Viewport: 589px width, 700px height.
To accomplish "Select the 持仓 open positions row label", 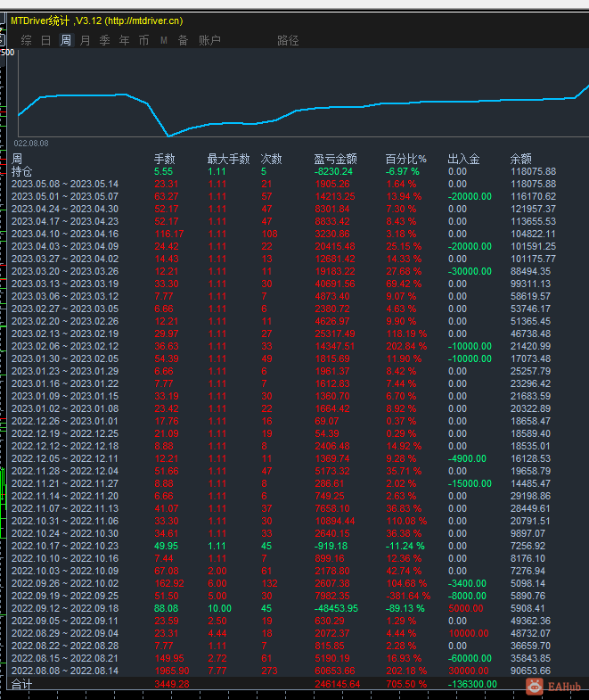I will (x=22, y=171).
